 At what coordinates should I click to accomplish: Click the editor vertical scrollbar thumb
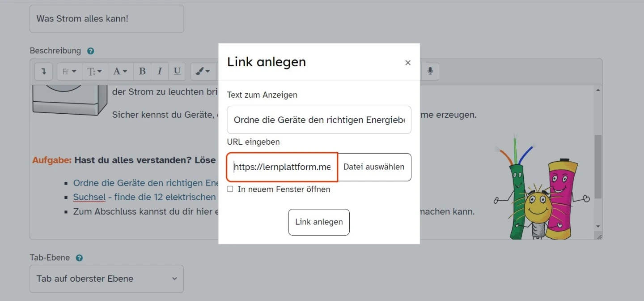coord(598,166)
